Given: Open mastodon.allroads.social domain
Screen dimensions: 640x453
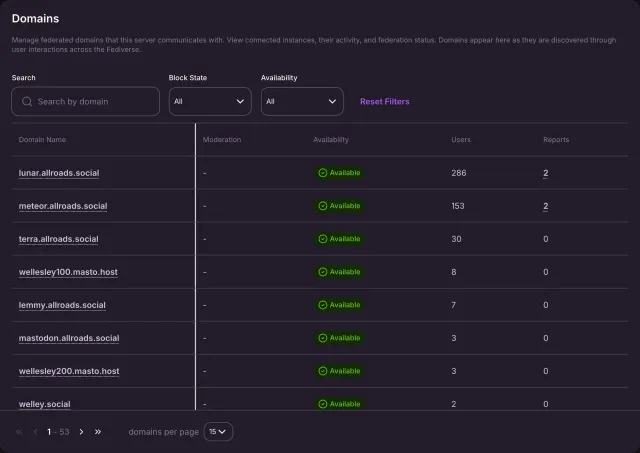Looking at the screenshot, I should click(69, 338).
